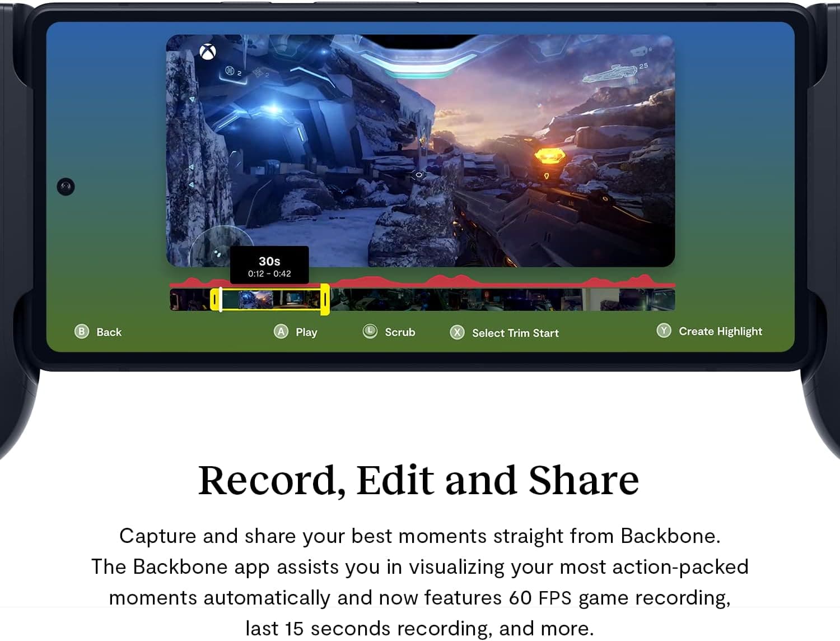Click the text 'Capture and share your best moments'
The height and width of the screenshot is (641, 840).
point(303,536)
